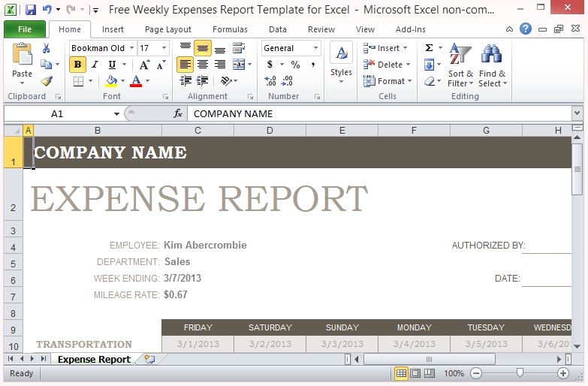
Task: Open the Page Layout ribbon tab
Action: (x=167, y=29)
